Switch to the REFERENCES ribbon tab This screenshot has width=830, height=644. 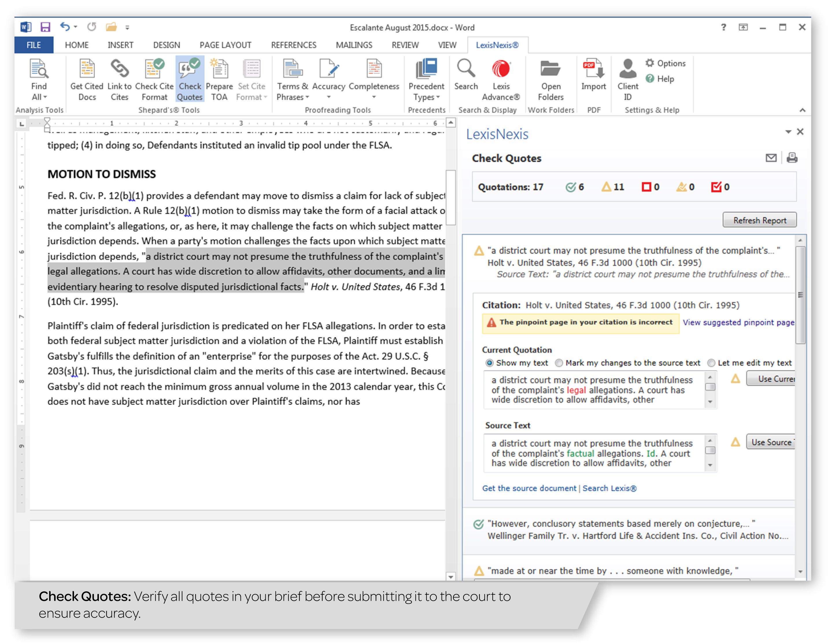click(x=293, y=45)
